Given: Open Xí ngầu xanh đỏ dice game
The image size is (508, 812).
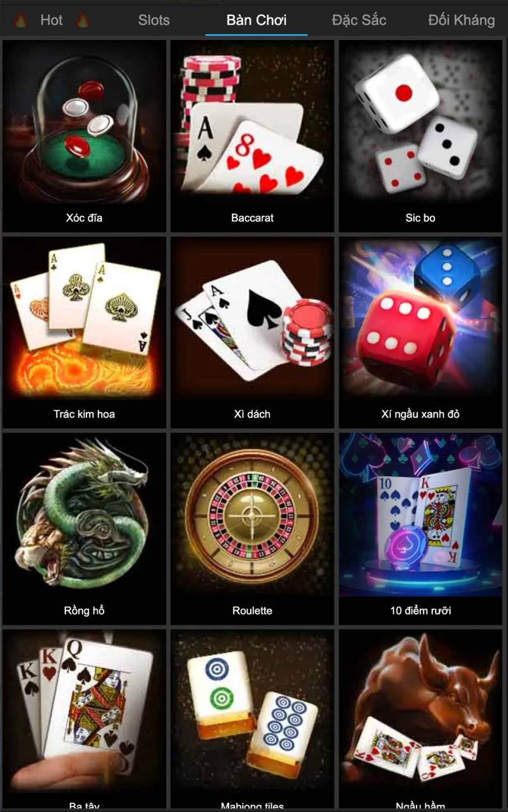Looking at the screenshot, I should tap(420, 333).
